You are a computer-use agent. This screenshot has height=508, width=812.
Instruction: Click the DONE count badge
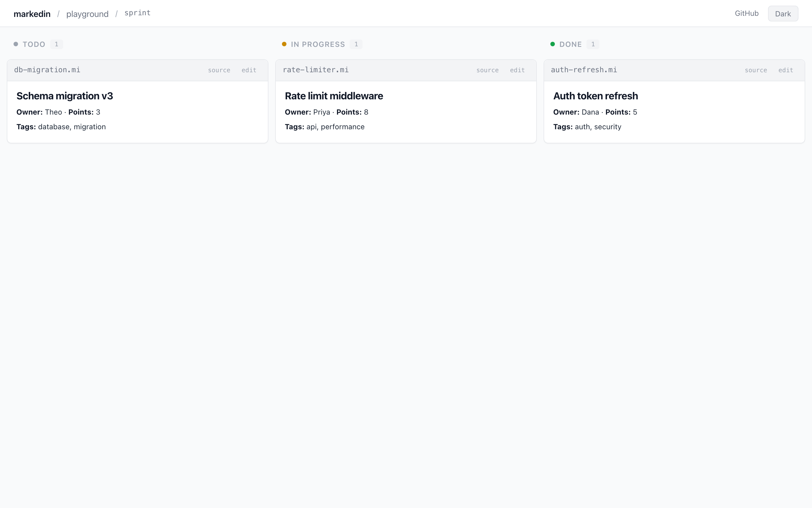pyautogui.click(x=593, y=44)
